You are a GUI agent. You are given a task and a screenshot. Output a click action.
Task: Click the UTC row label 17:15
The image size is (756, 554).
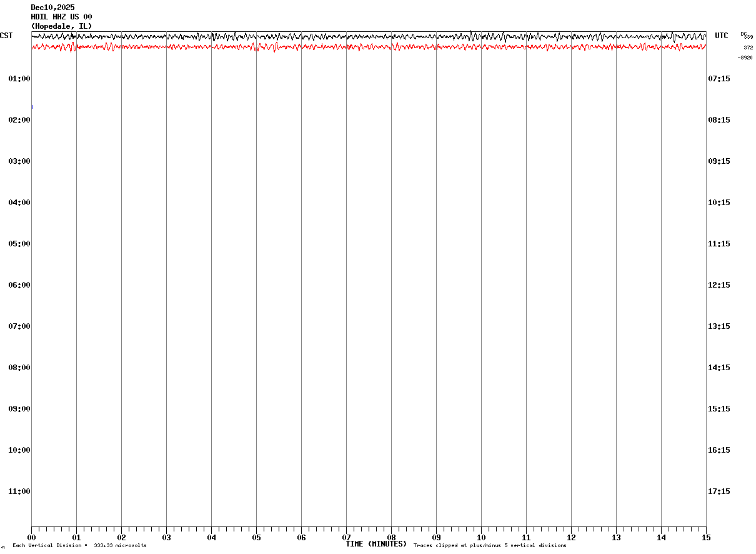719,491
